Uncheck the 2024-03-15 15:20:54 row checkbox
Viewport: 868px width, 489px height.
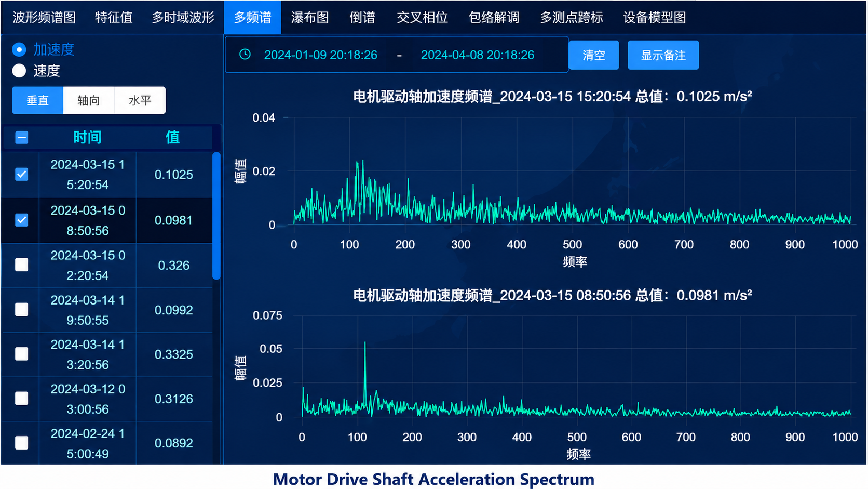(22, 175)
